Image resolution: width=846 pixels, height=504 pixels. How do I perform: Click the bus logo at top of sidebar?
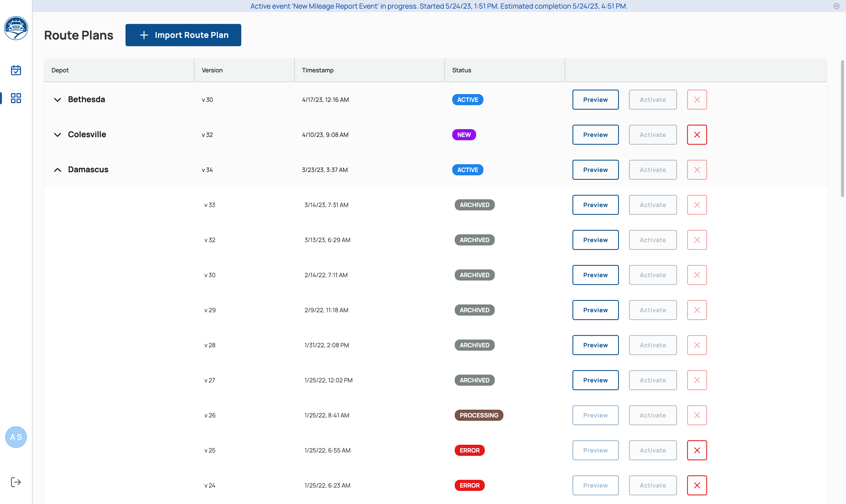coord(16,28)
